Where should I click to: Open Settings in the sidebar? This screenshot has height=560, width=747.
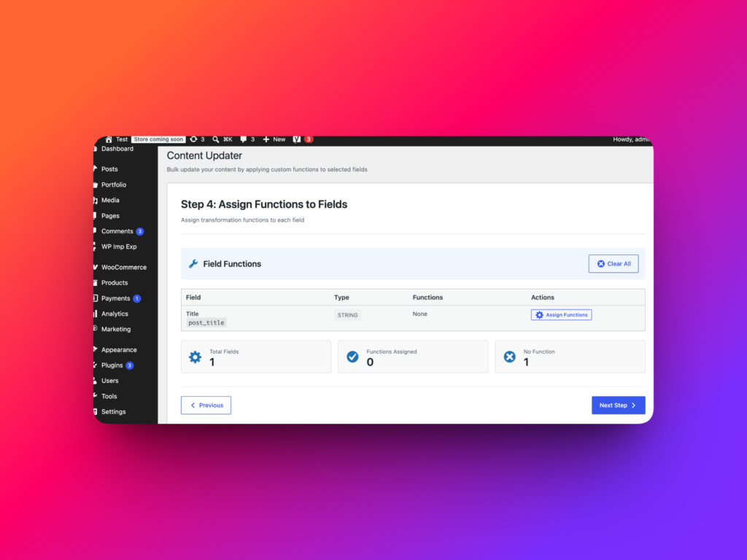pos(113,412)
